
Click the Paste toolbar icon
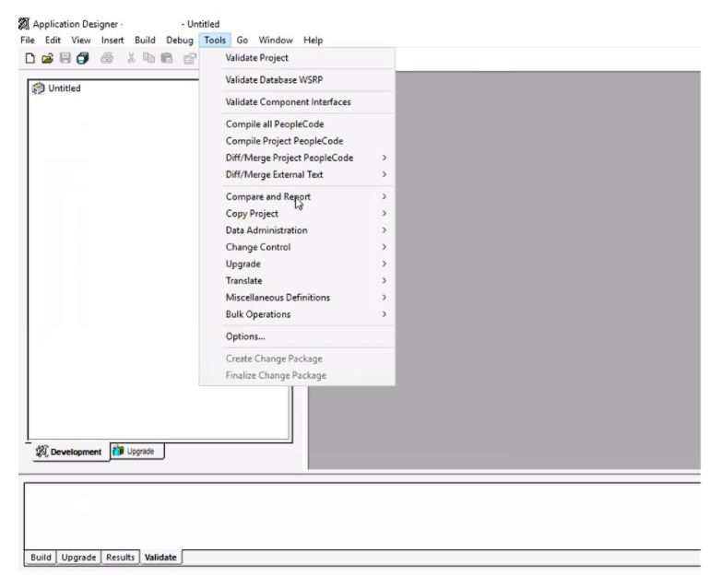pos(167,58)
